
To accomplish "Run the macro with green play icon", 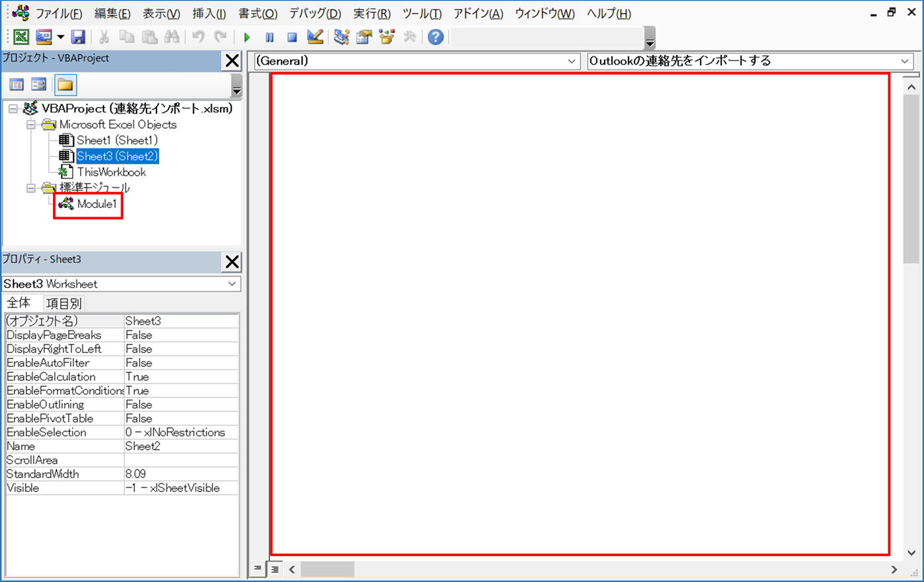I will coord(247,37).
